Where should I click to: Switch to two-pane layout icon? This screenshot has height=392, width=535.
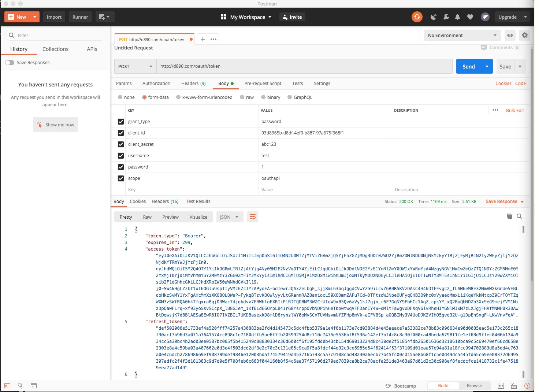tap(501, 386)
